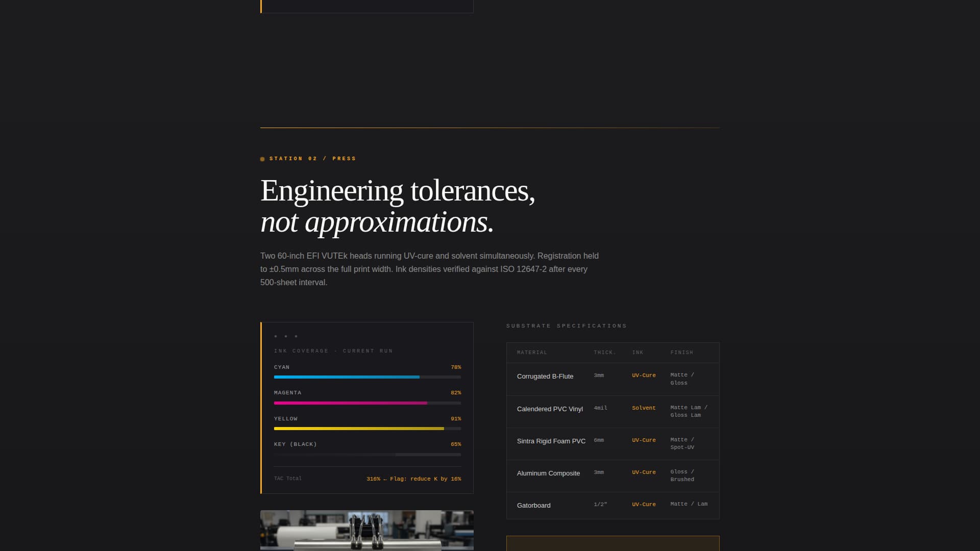The height and width of the screenshot is (551, 980).
Task: Select the FINISH column header
Action: [682, 353]
